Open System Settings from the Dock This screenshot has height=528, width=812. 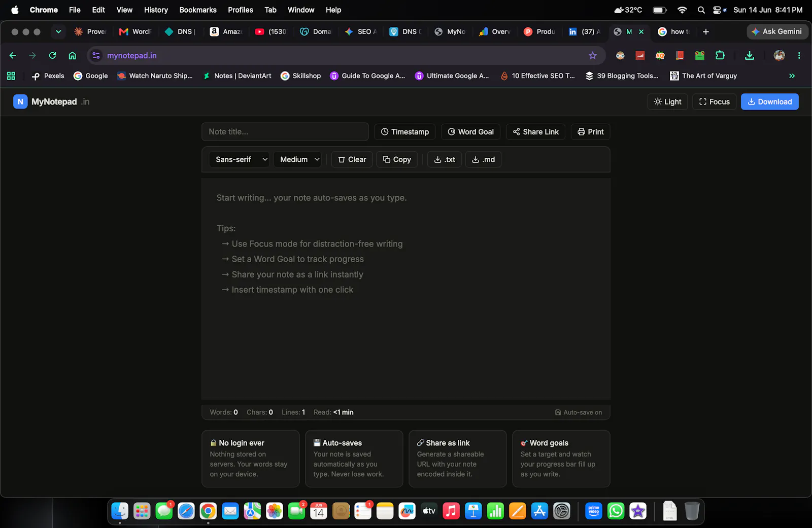pyautogui.click(x=562, y=511)
